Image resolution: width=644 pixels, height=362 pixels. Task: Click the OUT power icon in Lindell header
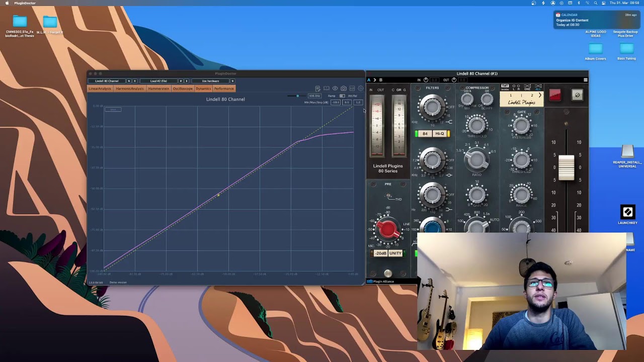coord(454,80)
